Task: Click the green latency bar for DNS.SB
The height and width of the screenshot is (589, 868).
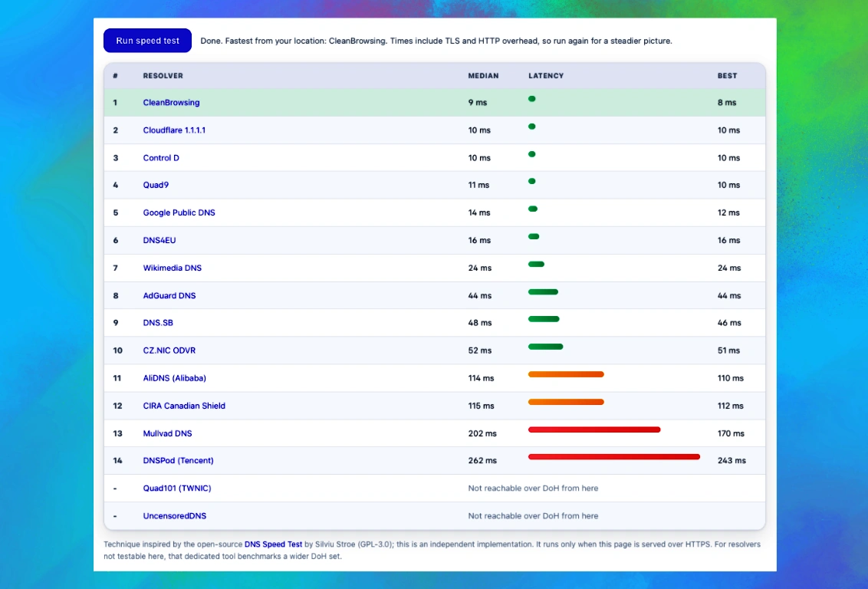Action: click(544, 319)
